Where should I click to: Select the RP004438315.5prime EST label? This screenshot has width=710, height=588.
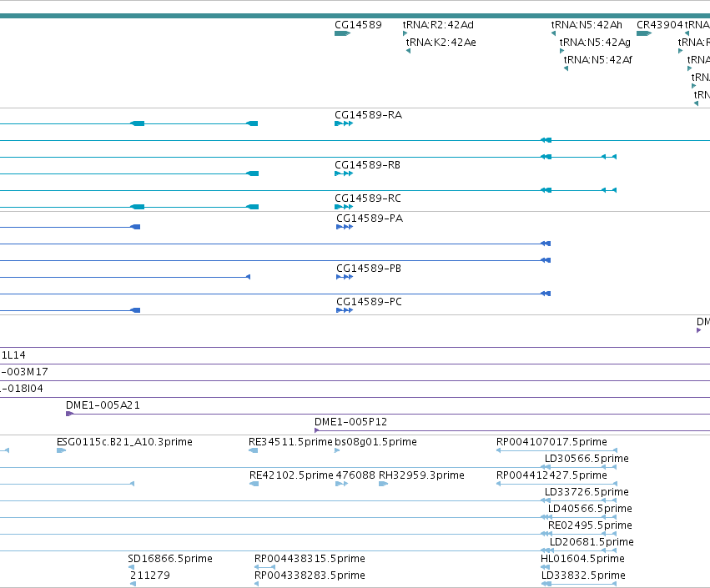pyautogui.click(x=310, y=559)
